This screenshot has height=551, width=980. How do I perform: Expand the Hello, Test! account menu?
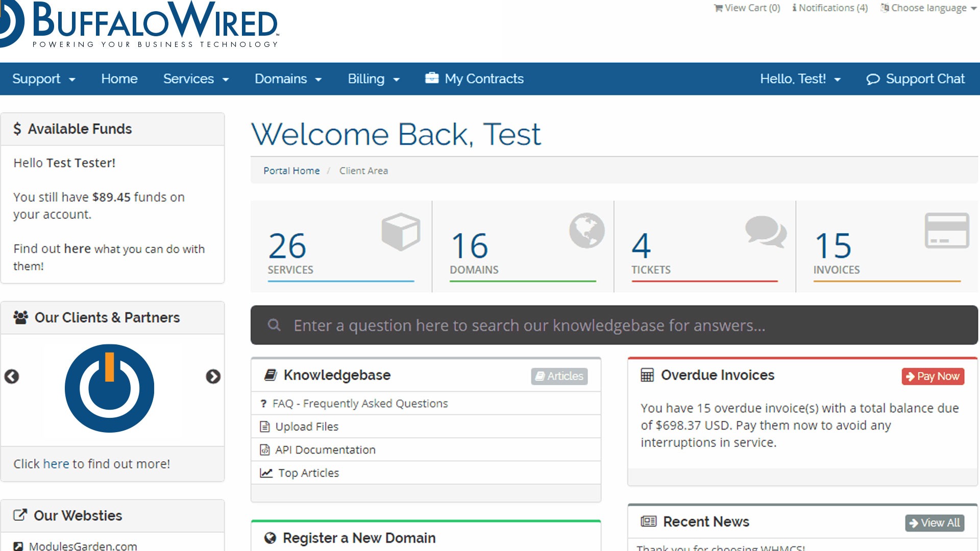click(x=800, y=79)
